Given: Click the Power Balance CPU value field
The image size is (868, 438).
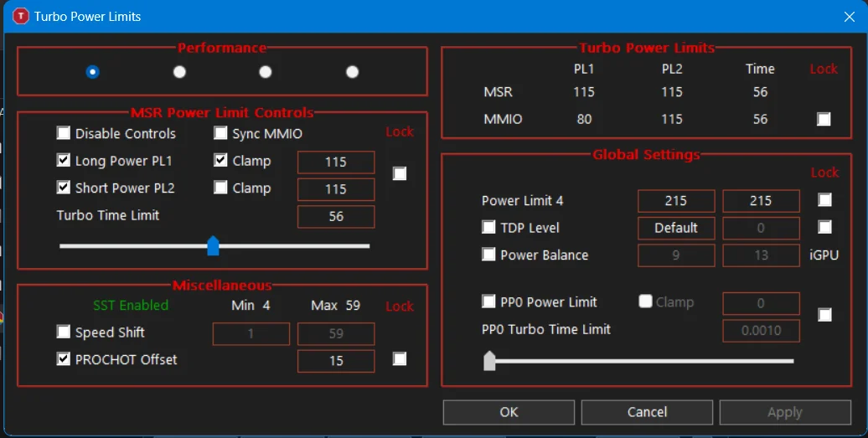Looking at the screenshot, I should tap(676, 255).
